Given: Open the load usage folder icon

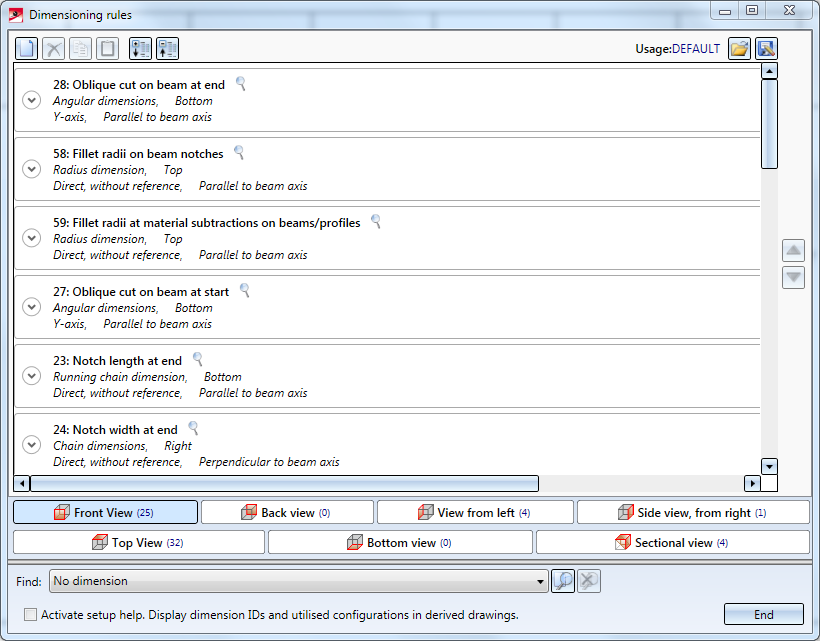Looking at the screenshot, I should (739, 49).
